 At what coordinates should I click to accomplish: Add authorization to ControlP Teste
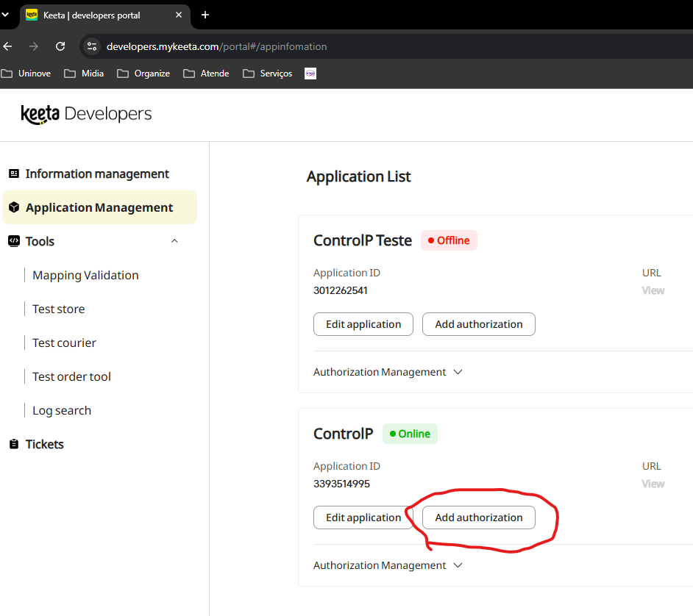point(479,324)
